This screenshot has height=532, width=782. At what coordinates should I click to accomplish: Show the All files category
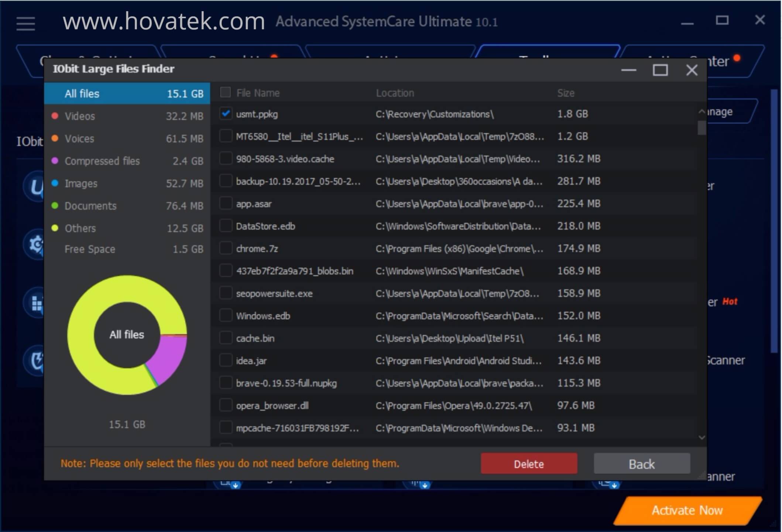pyautogui.click(x=127, y=93)
